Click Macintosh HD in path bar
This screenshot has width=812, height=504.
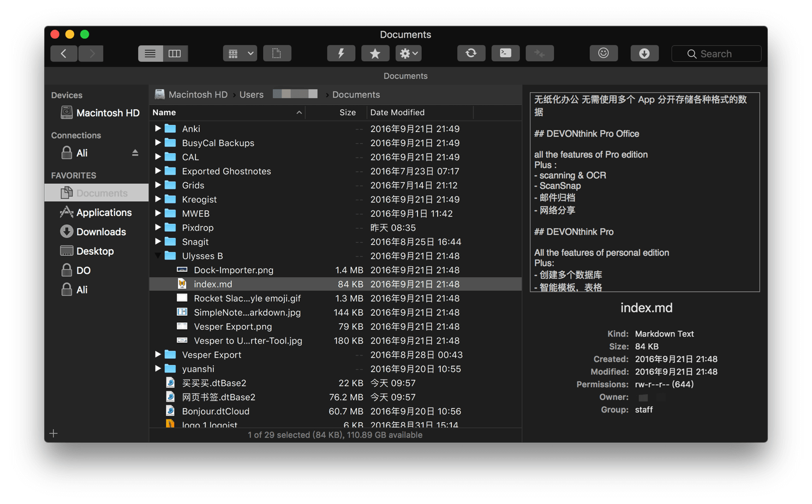(x=192, y=94)
